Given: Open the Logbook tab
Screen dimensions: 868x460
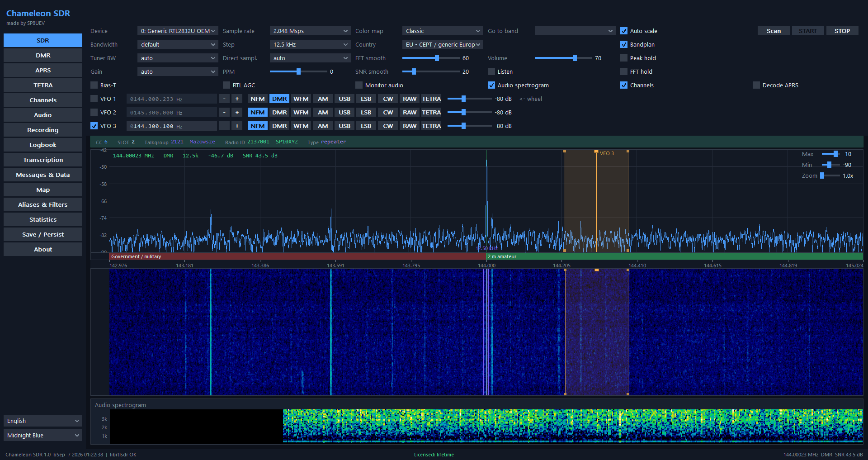Looking at the screenshot, I should (43, 145).
